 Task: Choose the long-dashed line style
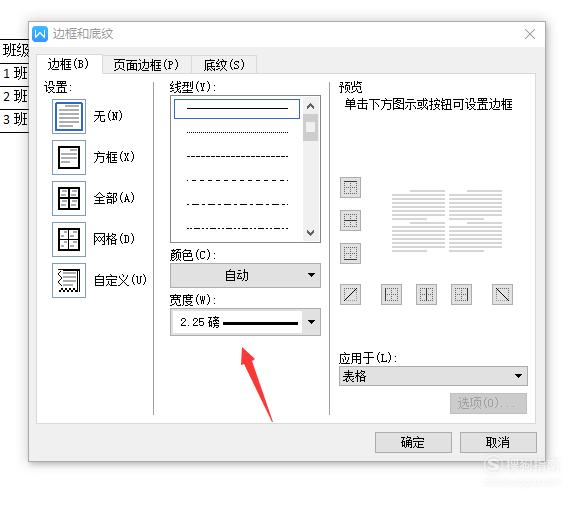pyautogui.click(x=237, y=180)
